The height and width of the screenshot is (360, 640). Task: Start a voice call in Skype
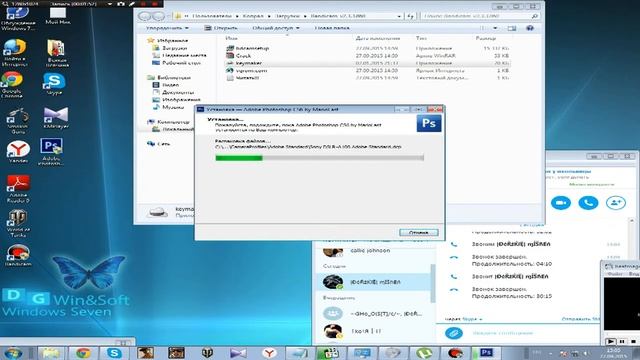pos(588,203)
